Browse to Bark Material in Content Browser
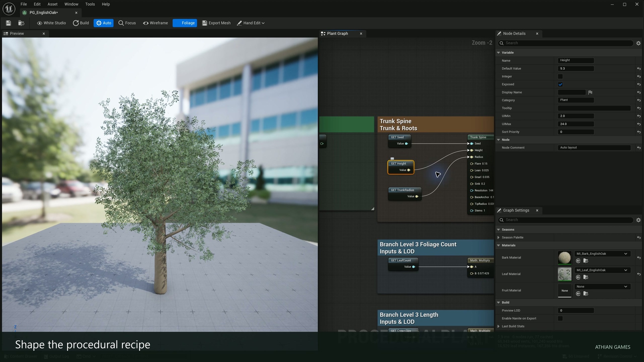The image size is (644, 362). [586, 261]
